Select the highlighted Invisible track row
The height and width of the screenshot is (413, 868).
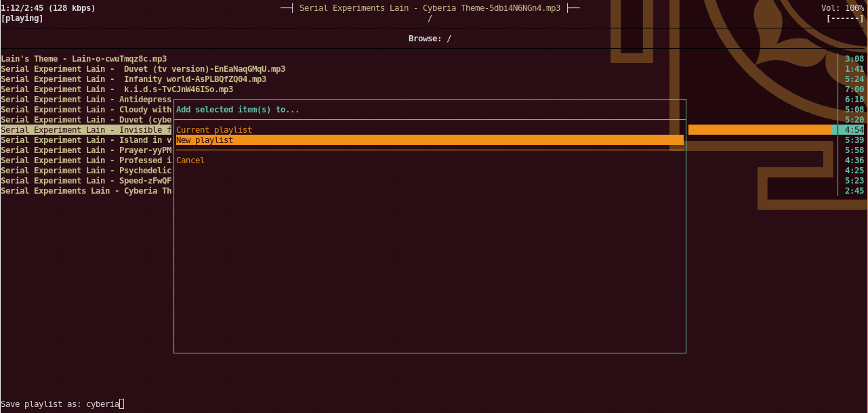(87, 130)
